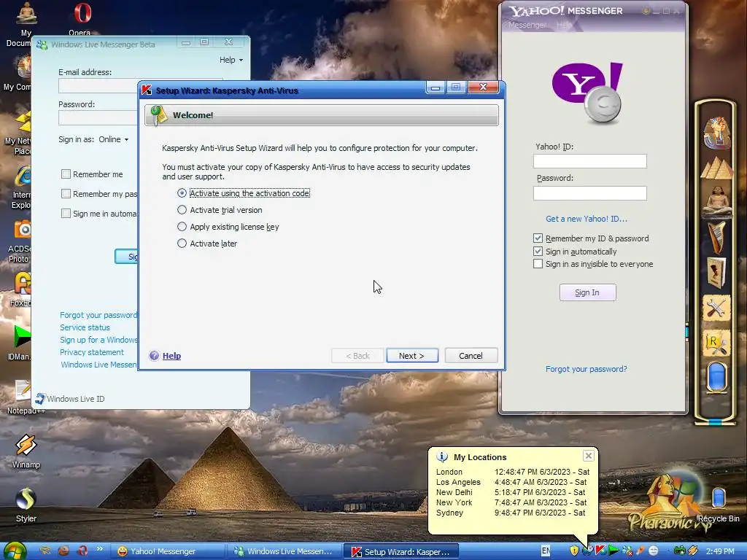Switch to Yahoo! Messenger taskbar button
The width and height of the screenshot is (747, 560).
[x=167, y=551]
